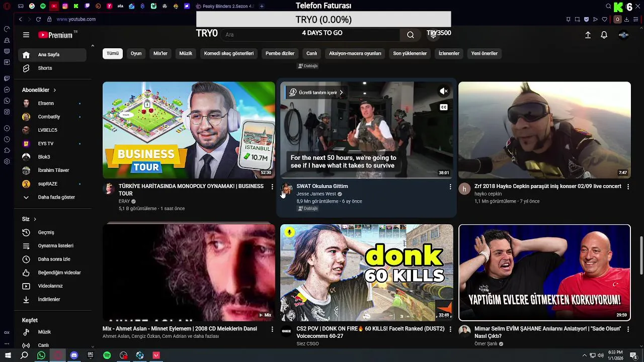The width and height of the screenshot is (644, 362).
Task: Select the Canlı filter chip
Action: click(312, 53)
